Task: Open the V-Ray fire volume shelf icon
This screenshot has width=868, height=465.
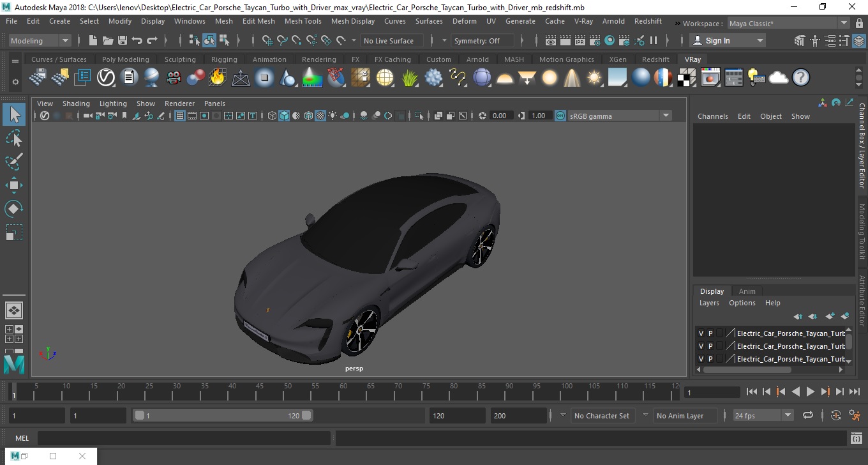Action: [x=218, y=78]
